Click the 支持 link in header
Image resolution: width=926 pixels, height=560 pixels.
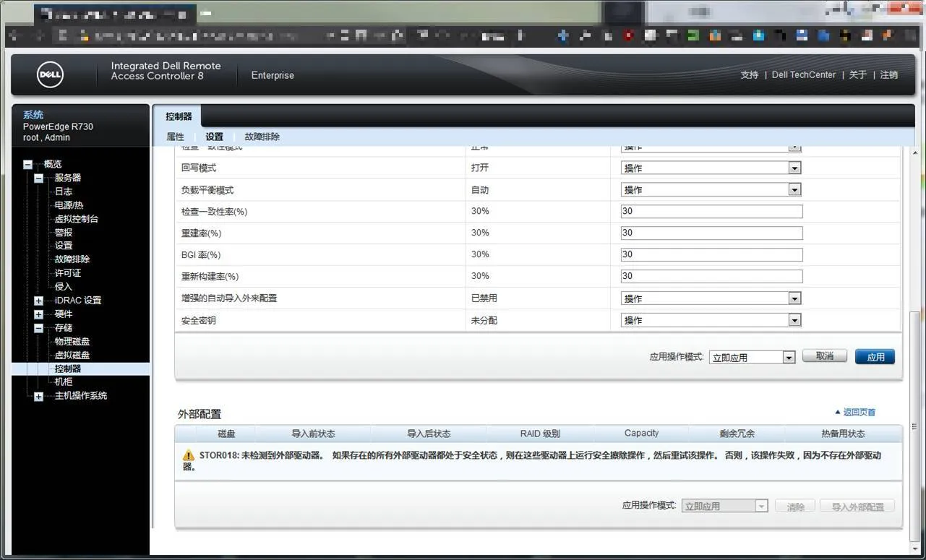click(750, 75)
